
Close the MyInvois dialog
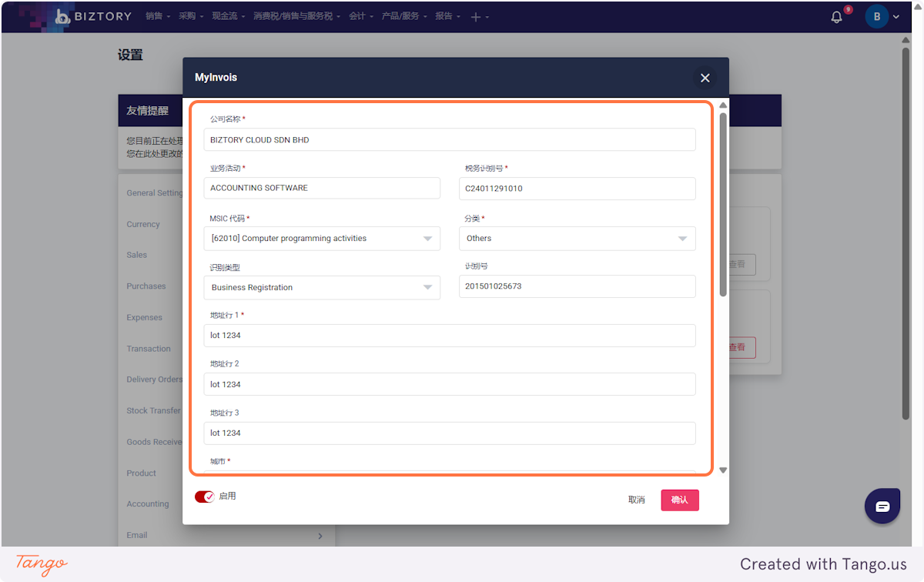(x=705, y=78)
